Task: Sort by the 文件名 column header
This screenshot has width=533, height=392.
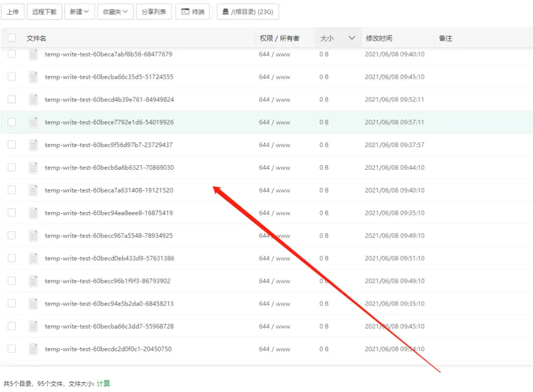Action: coord(36,38)
